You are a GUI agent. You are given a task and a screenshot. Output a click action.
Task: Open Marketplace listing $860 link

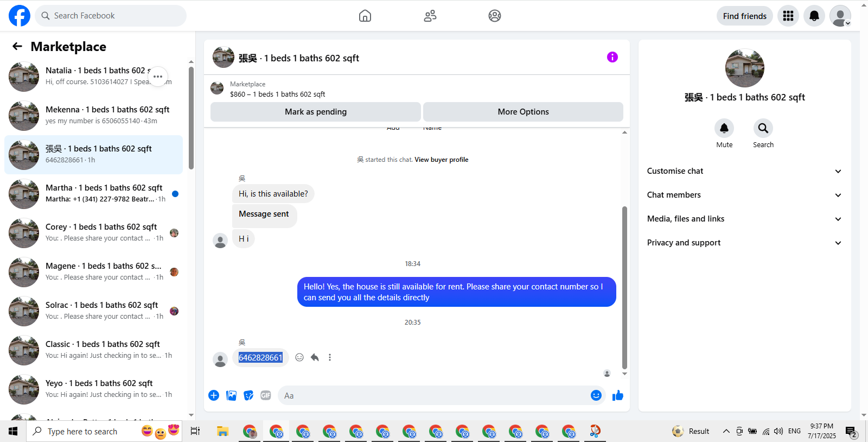click(277, 94)
